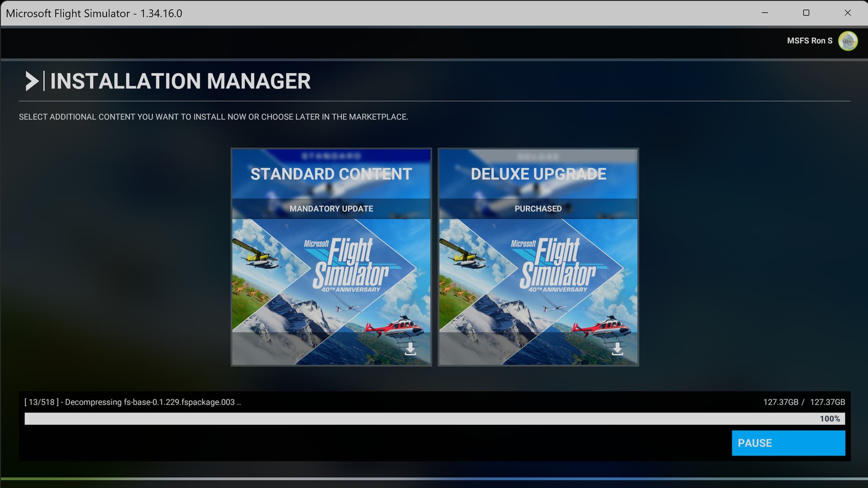Click the Installation Manager title
Viewport: 868px width, 488px height.
(x=180, y=81)
